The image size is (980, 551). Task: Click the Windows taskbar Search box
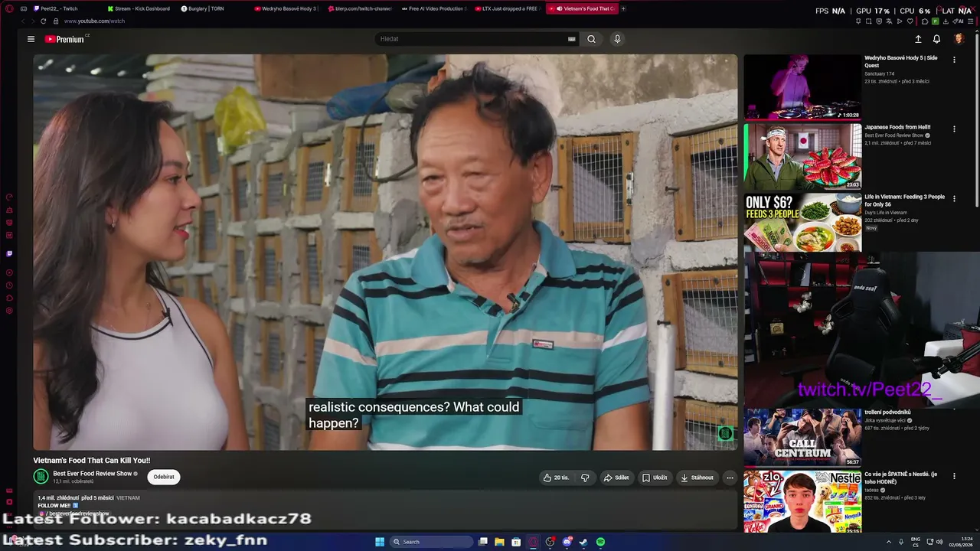point(431,542)
